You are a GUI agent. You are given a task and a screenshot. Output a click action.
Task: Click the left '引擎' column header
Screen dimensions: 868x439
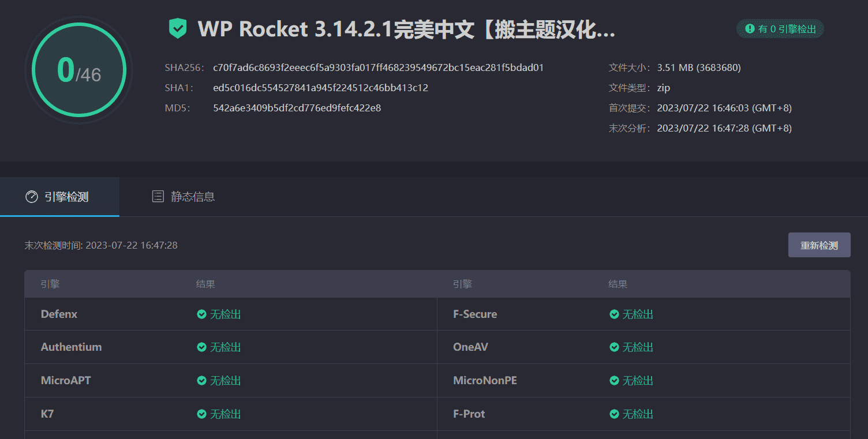(50, 284)
